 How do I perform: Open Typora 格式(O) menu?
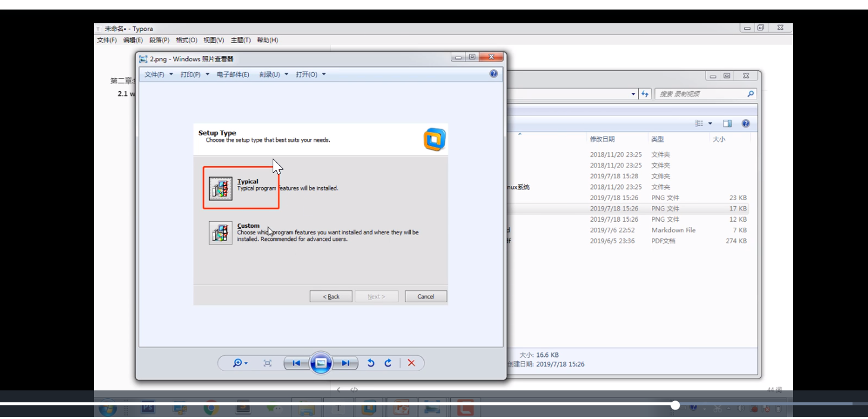[x=186, y=40]
